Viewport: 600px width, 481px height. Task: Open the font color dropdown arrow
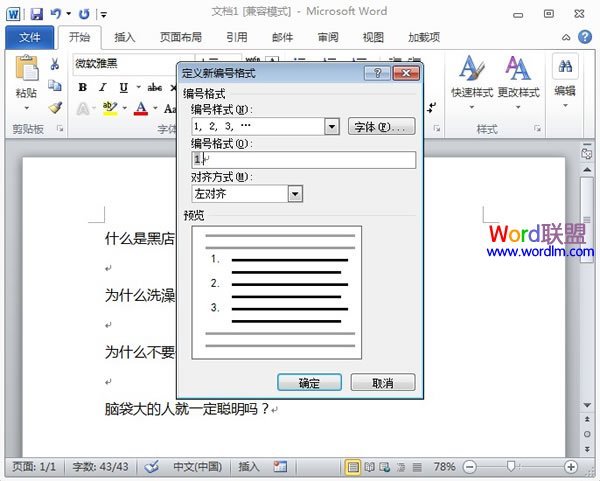click(x=155, y=108)
